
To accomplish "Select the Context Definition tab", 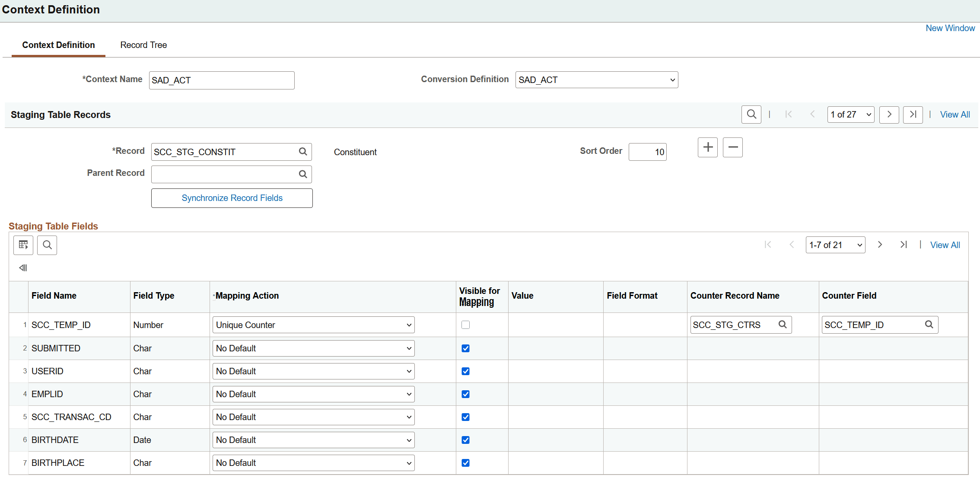I will pos(58,45).
